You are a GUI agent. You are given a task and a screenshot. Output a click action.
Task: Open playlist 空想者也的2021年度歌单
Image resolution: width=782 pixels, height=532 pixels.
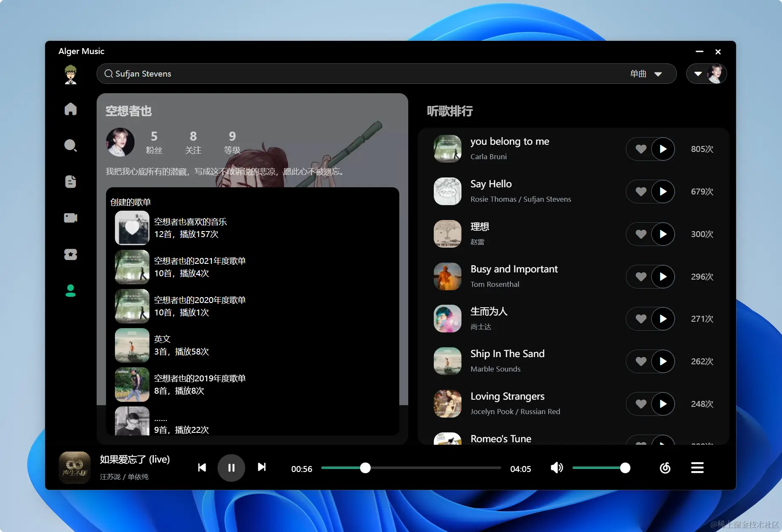[x=252, y=267]
